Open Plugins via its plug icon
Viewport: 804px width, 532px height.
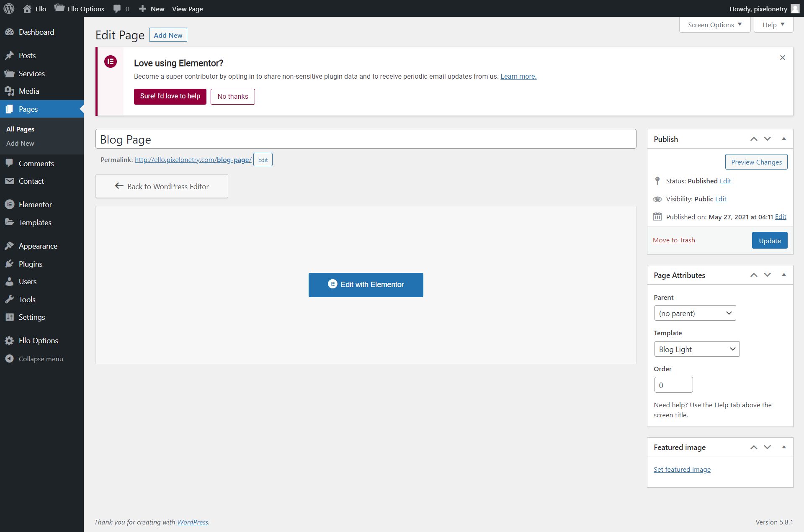tap(10, 264)
